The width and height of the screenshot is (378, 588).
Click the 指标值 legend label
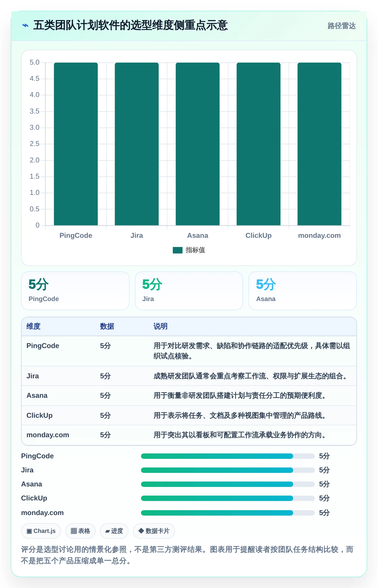195,250
